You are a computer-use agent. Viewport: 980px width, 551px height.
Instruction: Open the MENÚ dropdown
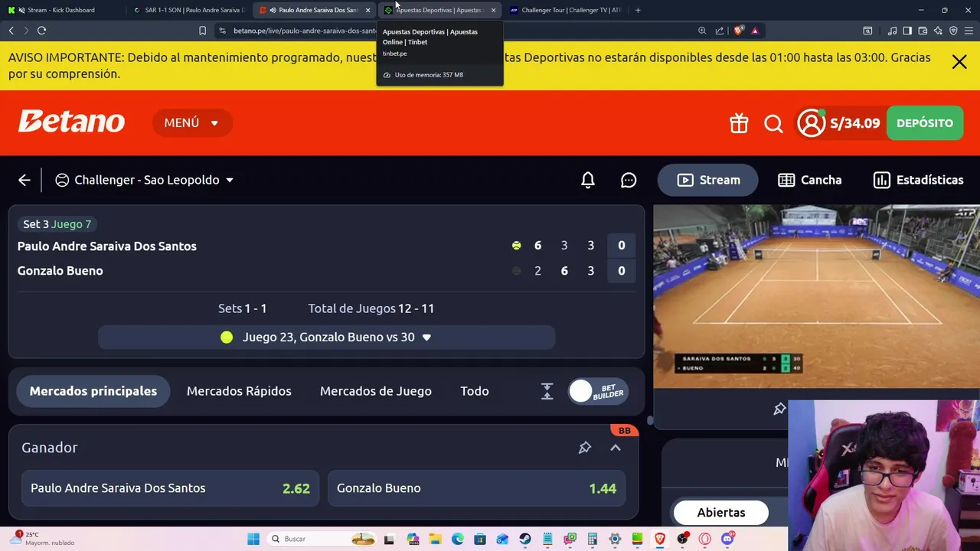[x=191, y=123]
